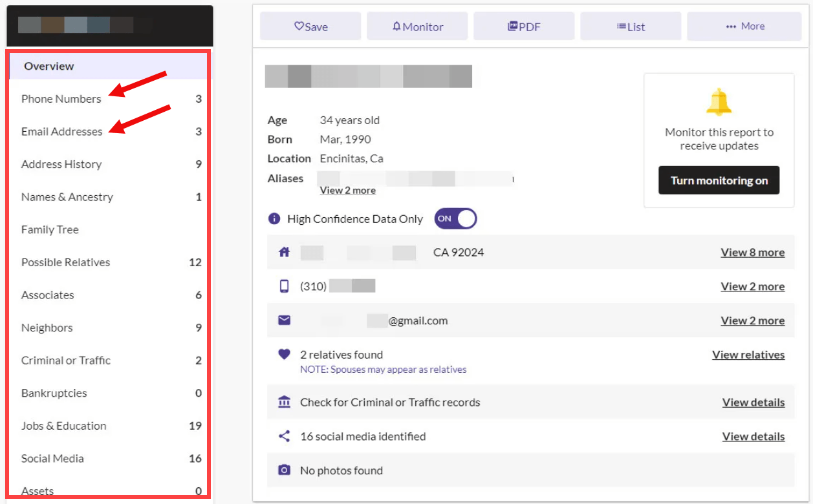The image size is (813, 504).
Task: Expand aliases with View 2 more
Action: coord(347,191)
